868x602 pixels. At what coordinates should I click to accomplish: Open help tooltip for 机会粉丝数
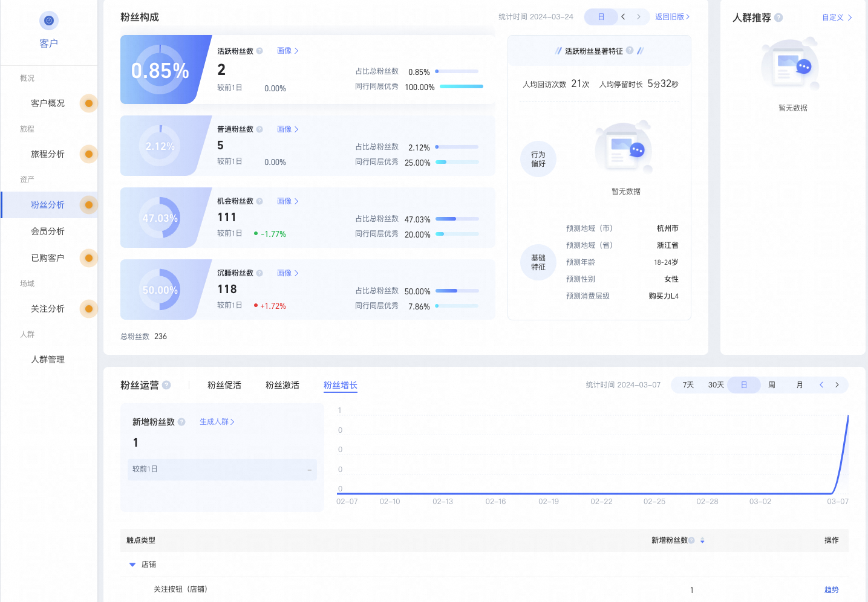click(x=259, y=201)
